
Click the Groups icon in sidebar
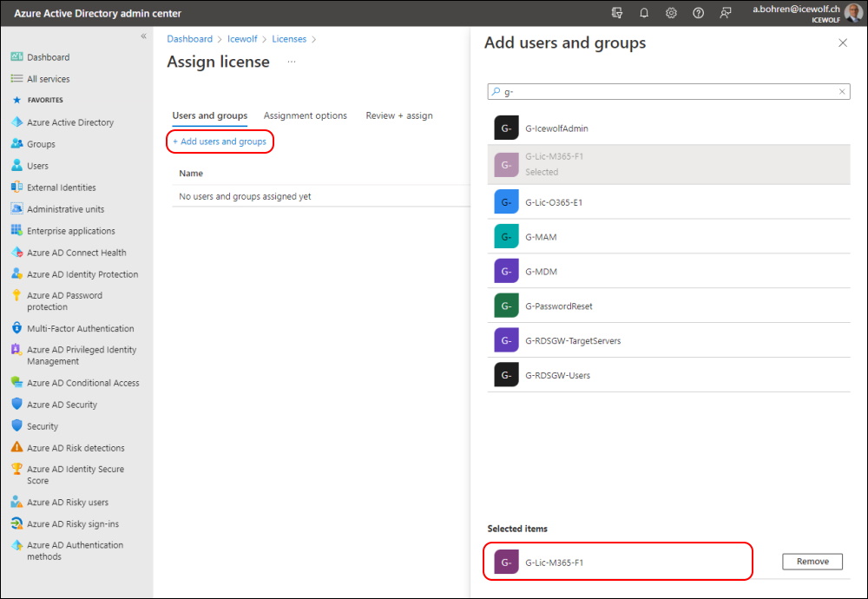pyautogui.click(x=17, y=144)
